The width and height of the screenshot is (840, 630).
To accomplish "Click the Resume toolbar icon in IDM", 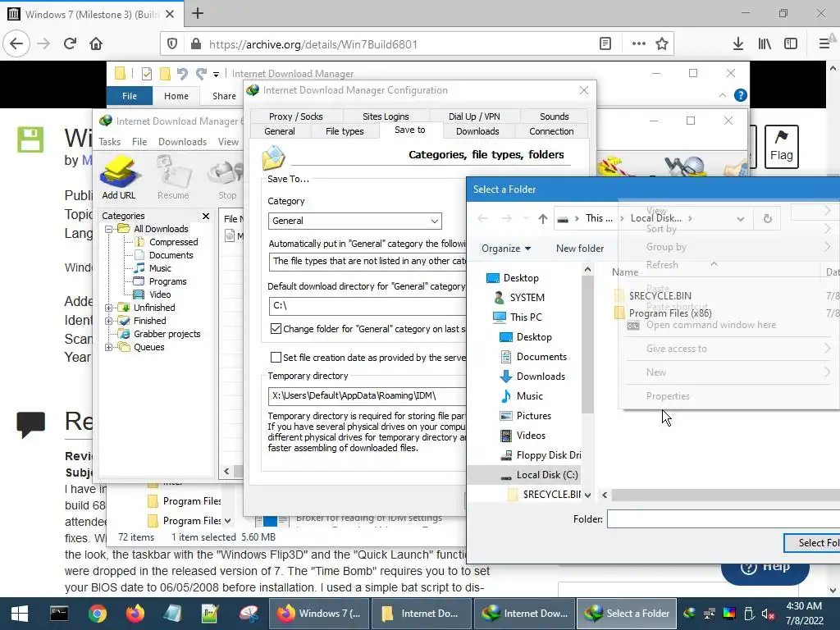I will (173, 178).
